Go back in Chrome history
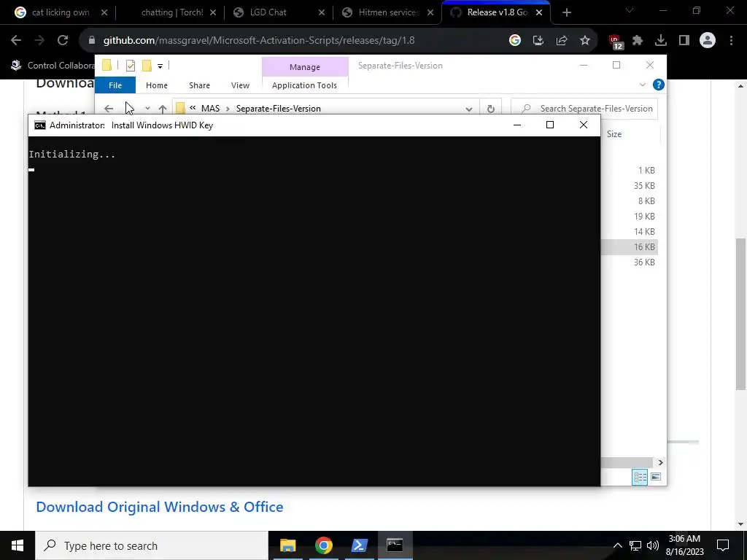Screen dimensions: 747x560 click(16, 41)
